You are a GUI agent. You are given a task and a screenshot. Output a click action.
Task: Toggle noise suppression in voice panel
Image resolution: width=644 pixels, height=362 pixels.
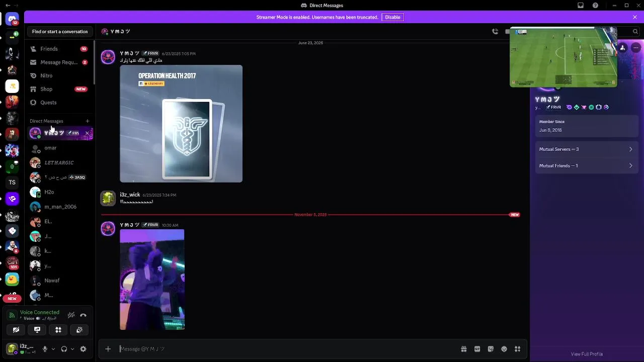pos(71,315)
